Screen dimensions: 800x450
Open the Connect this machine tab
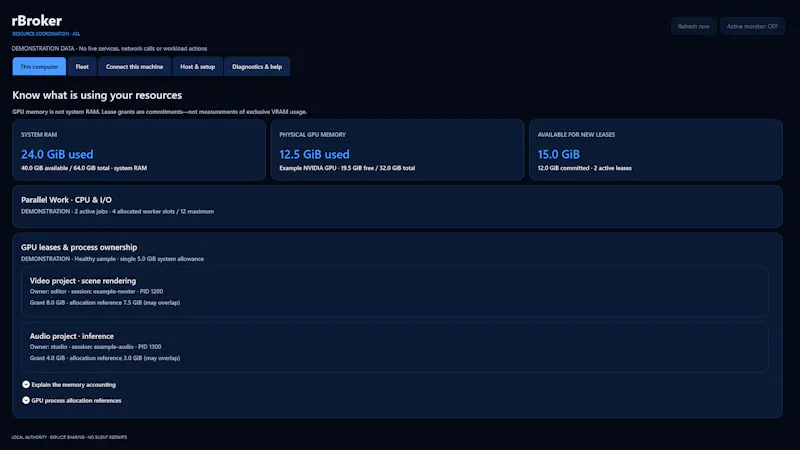pos(134,66)
